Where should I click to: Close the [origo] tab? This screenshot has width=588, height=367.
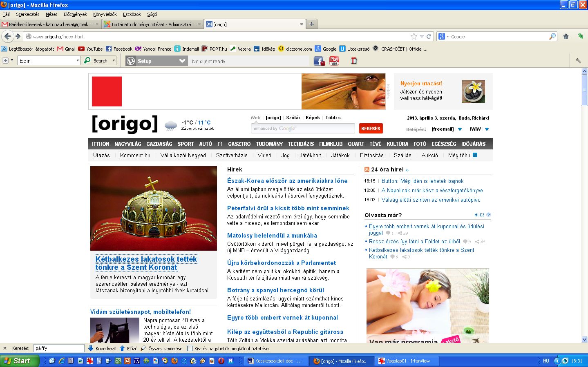pyautogui.click(x=302, y=24)
